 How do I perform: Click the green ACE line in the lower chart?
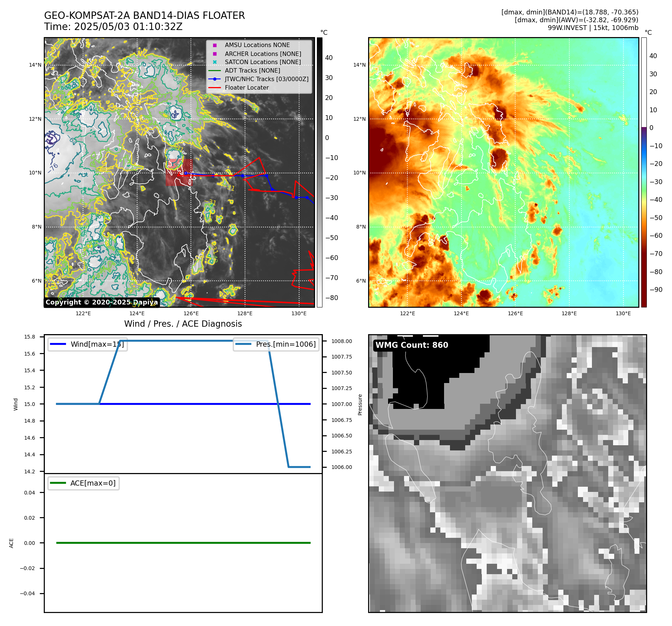click(x=183, y=543)
